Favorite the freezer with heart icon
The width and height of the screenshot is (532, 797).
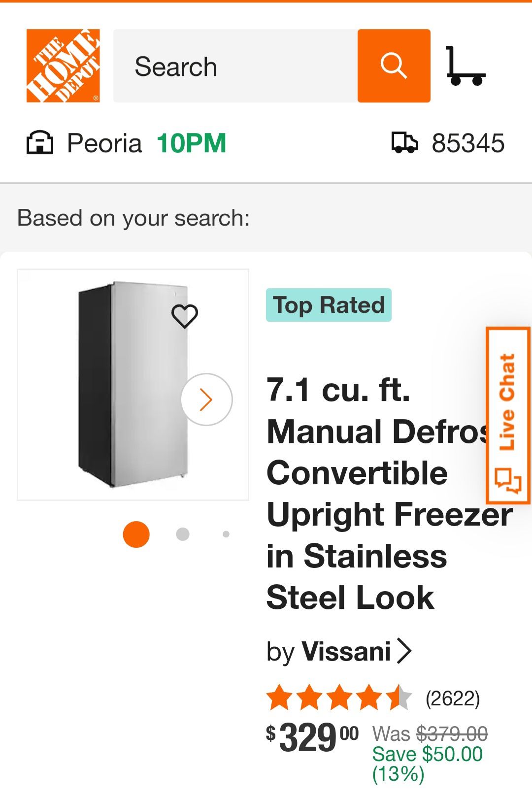point(185,316)
